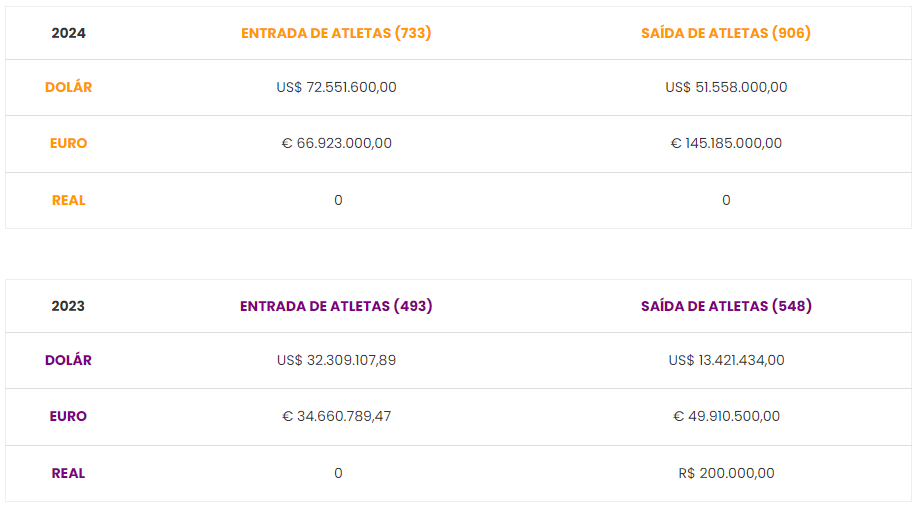Select the ENTRADA DE ATLETAS (493) header
916x505 pixels.
pos(336,306)
